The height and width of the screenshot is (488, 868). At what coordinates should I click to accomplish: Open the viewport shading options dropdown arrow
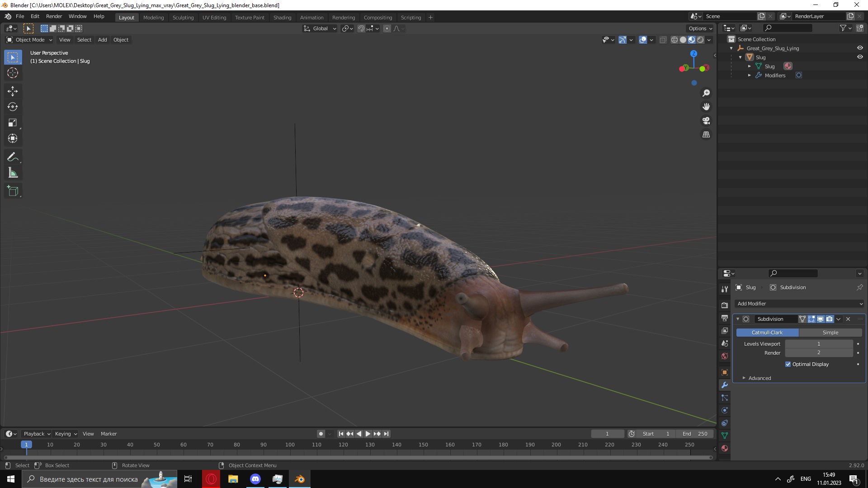(709, 40)
